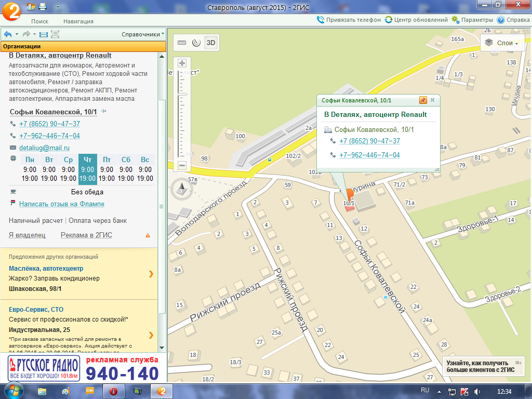Click the forward arrow in the panel toolbar
532x399 pixels.
coord(26,34)
